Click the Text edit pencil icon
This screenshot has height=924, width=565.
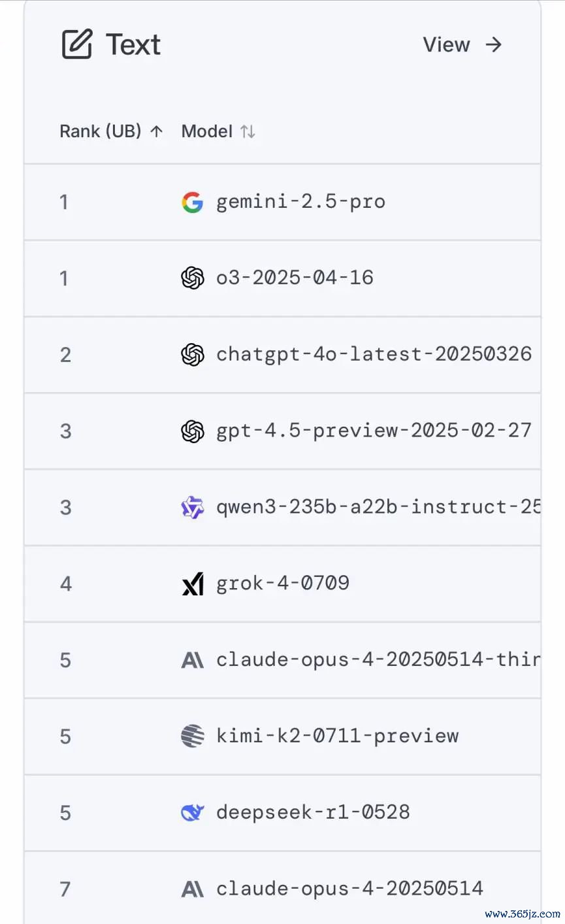click(77, 44)
